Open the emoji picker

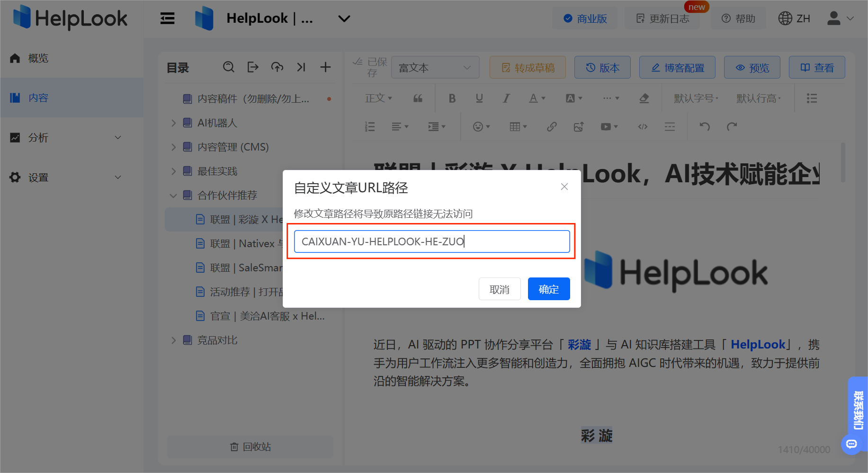(482, 127)
